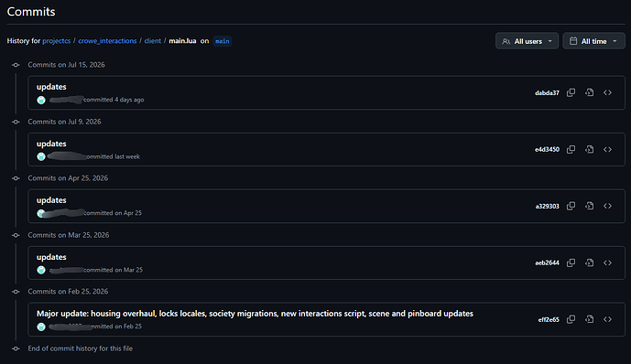The width and height of the screenshot is (631, 364).
Task: Open the crowe_interactions breadcrumb link
Action: tap(107, 41)
